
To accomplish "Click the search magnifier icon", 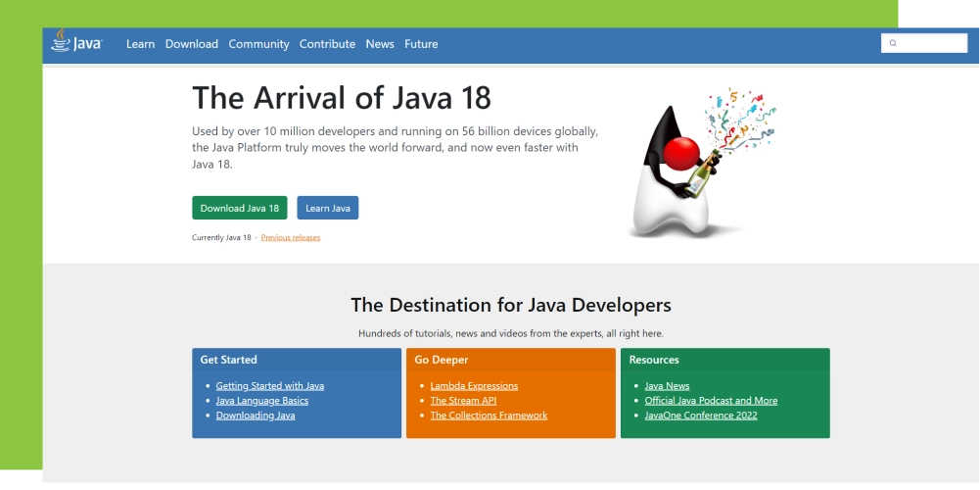I will 893,43.
